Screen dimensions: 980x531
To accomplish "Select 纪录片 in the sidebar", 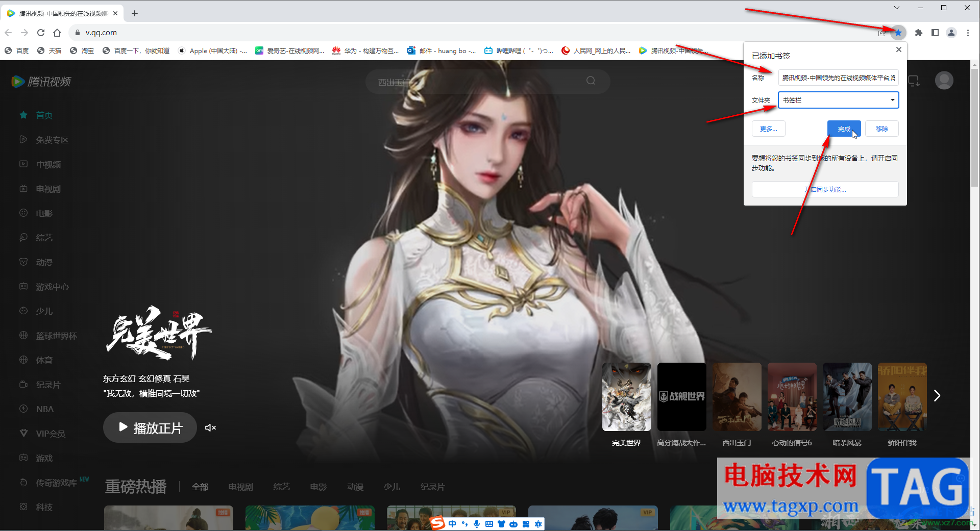I will pyautogui.click(x=40, y=385).
